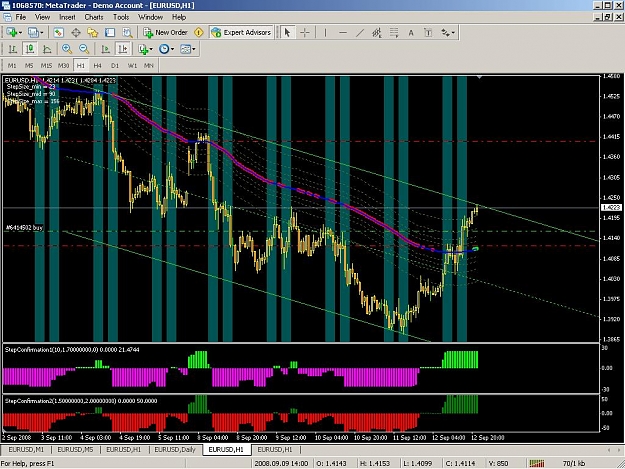
Task: Switch chart to candlesticks mode
Action: (x=30, y=49)
